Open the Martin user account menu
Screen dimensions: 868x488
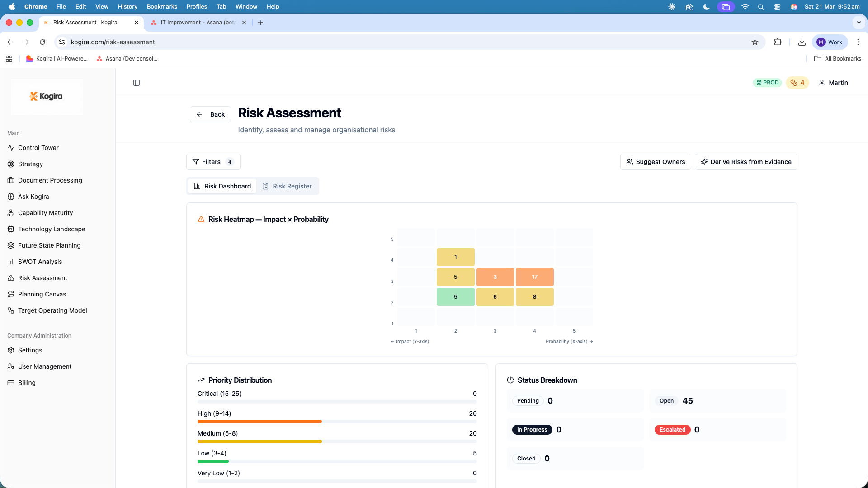(x=833, y=83)
